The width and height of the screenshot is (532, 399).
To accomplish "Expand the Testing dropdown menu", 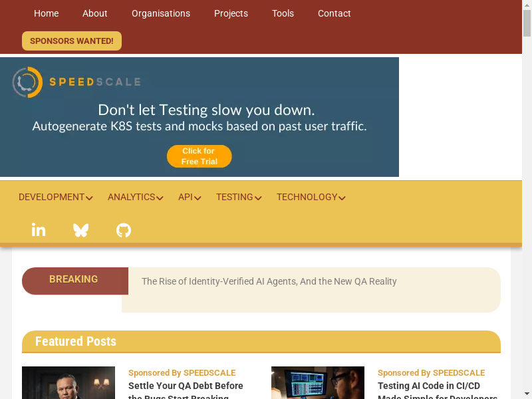I will (x=239, y=198).
